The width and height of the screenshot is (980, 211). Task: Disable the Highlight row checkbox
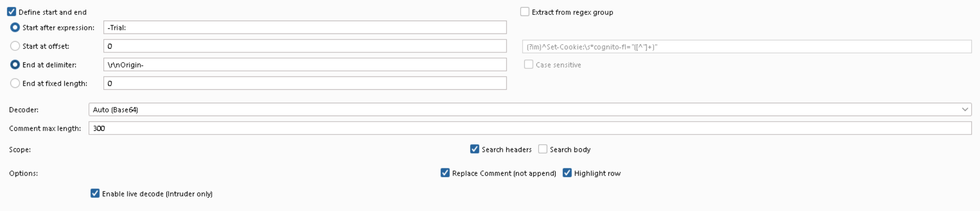567,173
